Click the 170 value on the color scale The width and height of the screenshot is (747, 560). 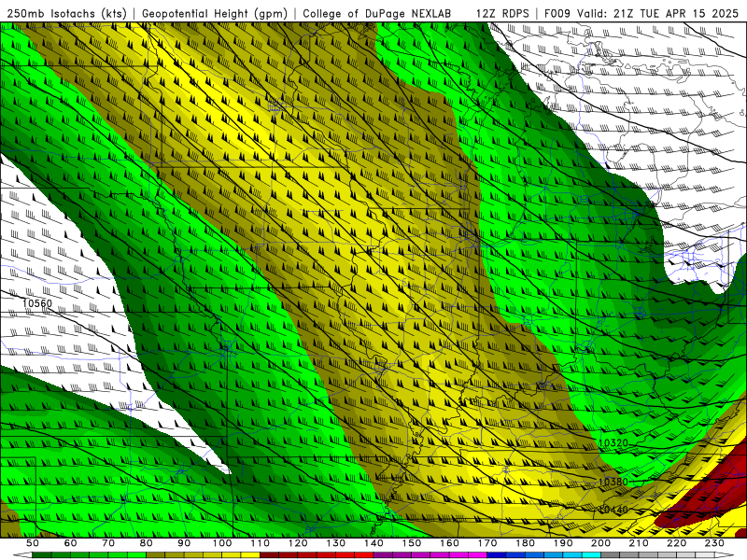(x=487, y=543)
